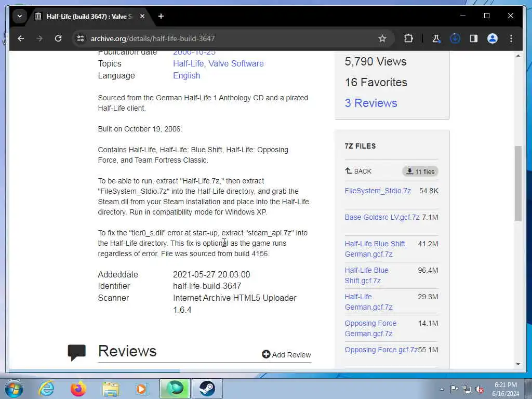Image resolution: width=532 pixels, height=399 pixels.
Task: Open the side panel icon
Action: coord(474,38)
